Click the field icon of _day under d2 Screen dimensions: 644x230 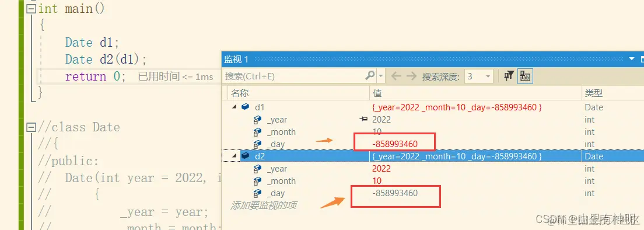pos(257,193)
